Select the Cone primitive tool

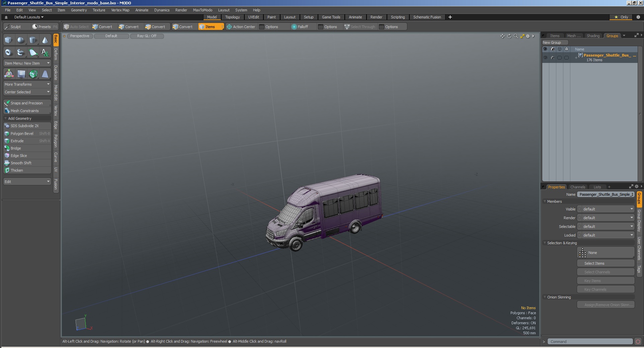[45, 40]
